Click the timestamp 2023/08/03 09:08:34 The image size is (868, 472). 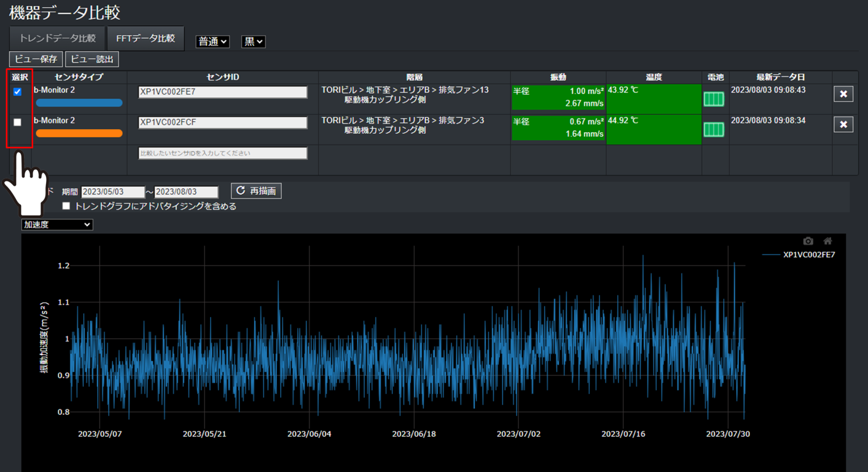[x=768, y=120]
